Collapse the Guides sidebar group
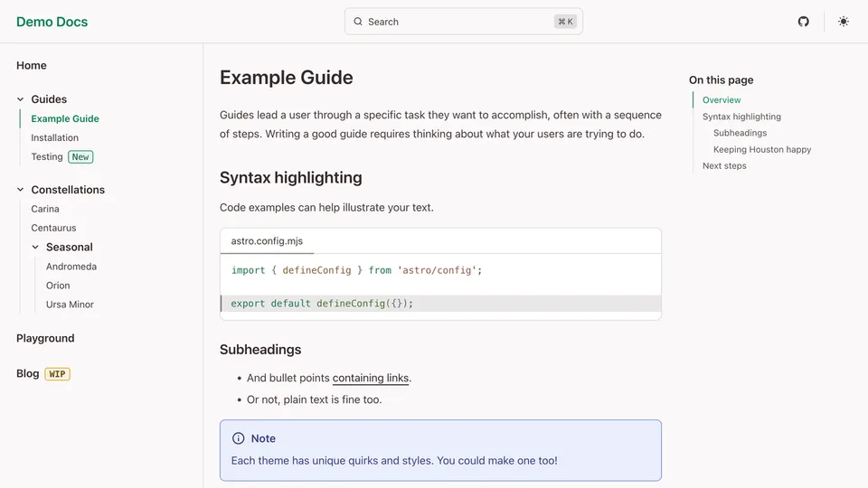 [21, 99]
